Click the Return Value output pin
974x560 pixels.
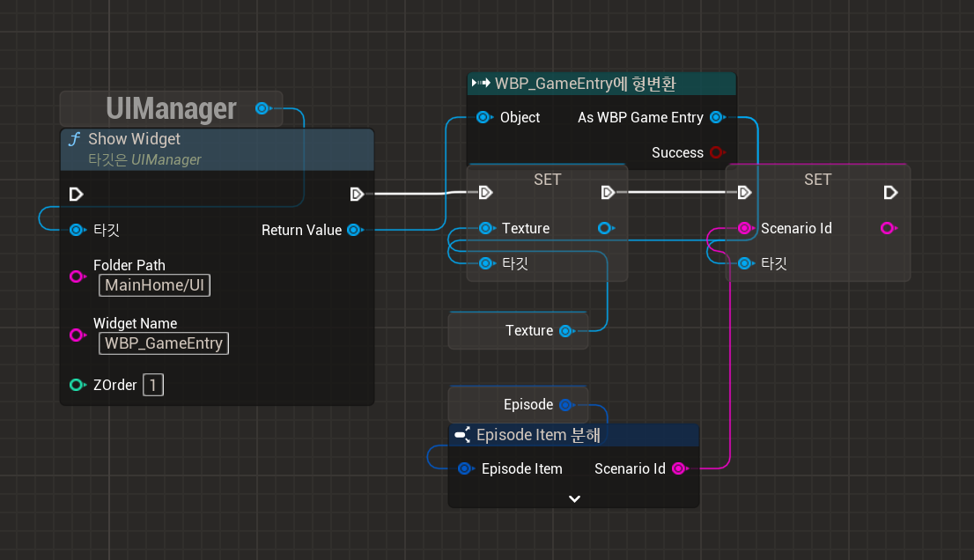(353, 230)
